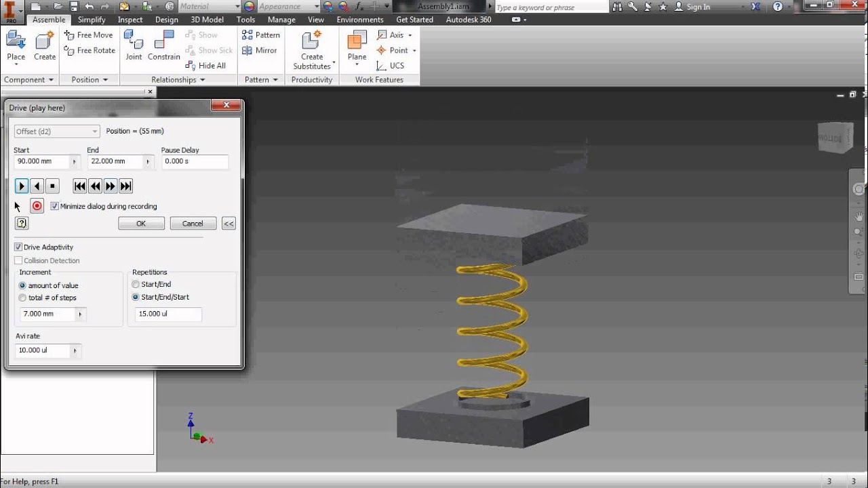868x488 pixels.
Task: Jump to the drive maximum value
Action: tap(126, 186)
